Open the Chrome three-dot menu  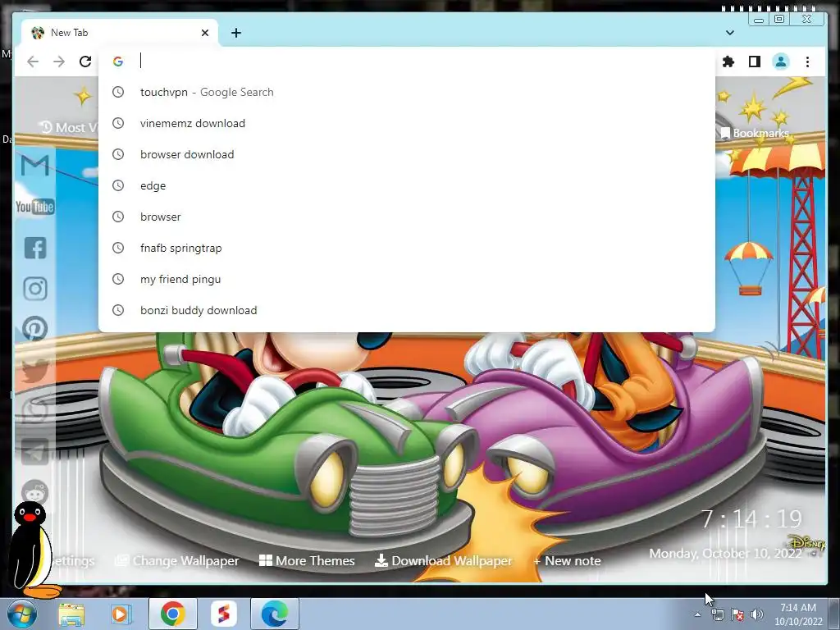tap(807, 62)
